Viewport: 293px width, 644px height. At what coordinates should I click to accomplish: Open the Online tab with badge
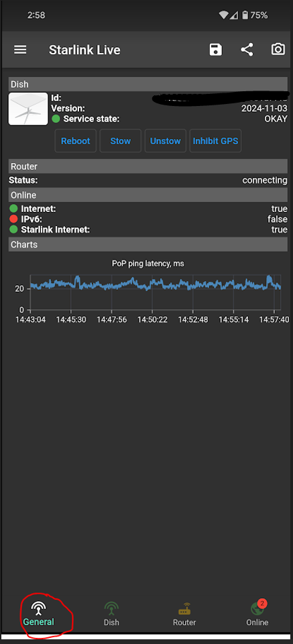257,614
